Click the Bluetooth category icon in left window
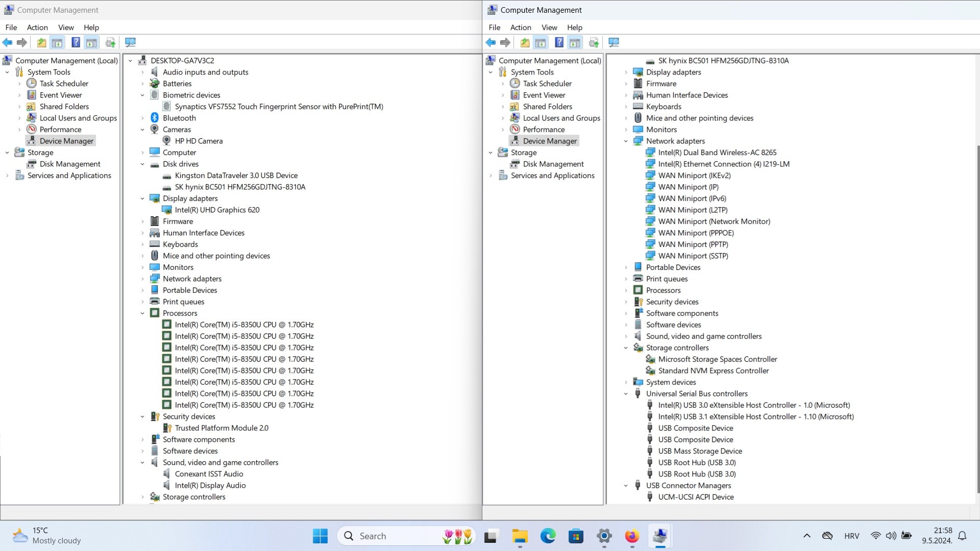This screenshot has width=980, height=551. click(155, 118)
